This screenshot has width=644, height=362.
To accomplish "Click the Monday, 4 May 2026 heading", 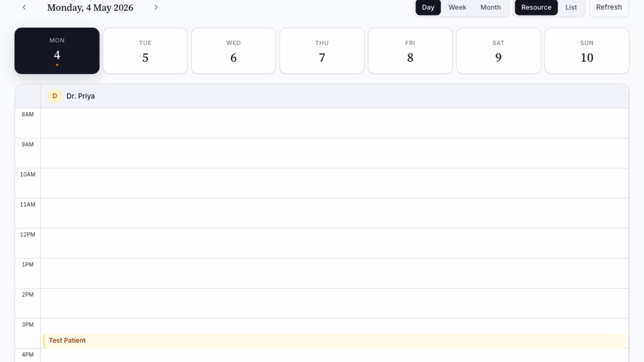I will click(x=90, y=8).
